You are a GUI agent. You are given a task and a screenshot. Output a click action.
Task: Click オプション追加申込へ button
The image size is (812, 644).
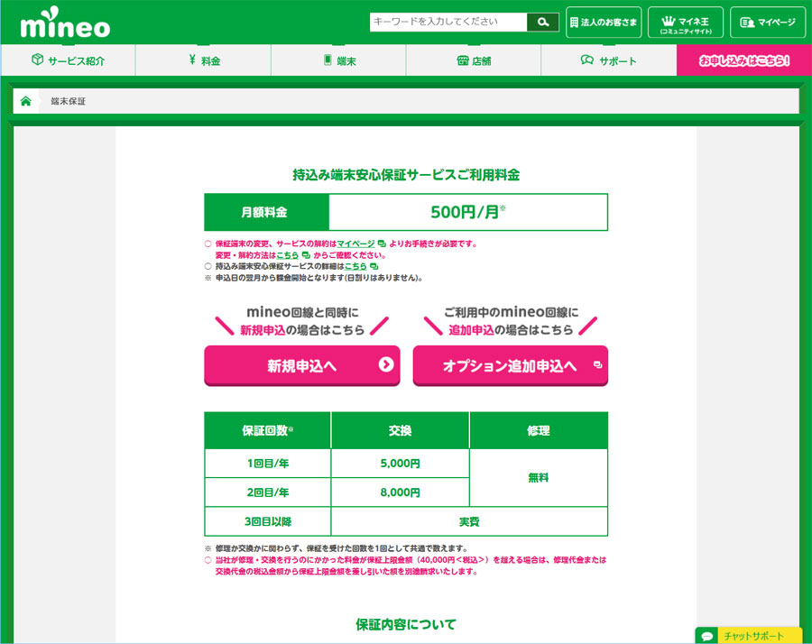[x=510, y=365]
